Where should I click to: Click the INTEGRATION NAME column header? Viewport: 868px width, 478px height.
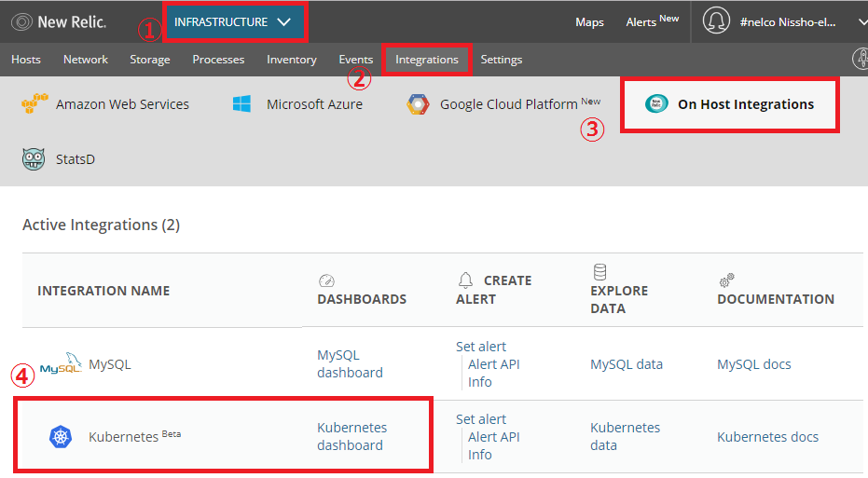[x=103, y=291]
